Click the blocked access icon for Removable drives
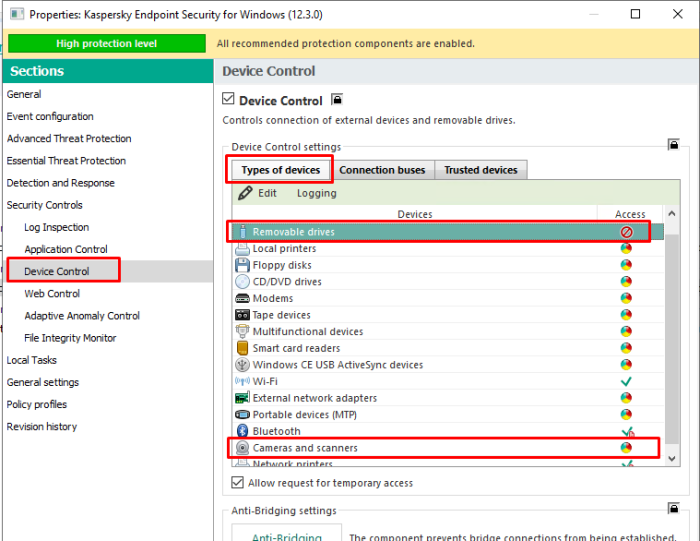Screen dimensions: 700x541 click(626, 232)
